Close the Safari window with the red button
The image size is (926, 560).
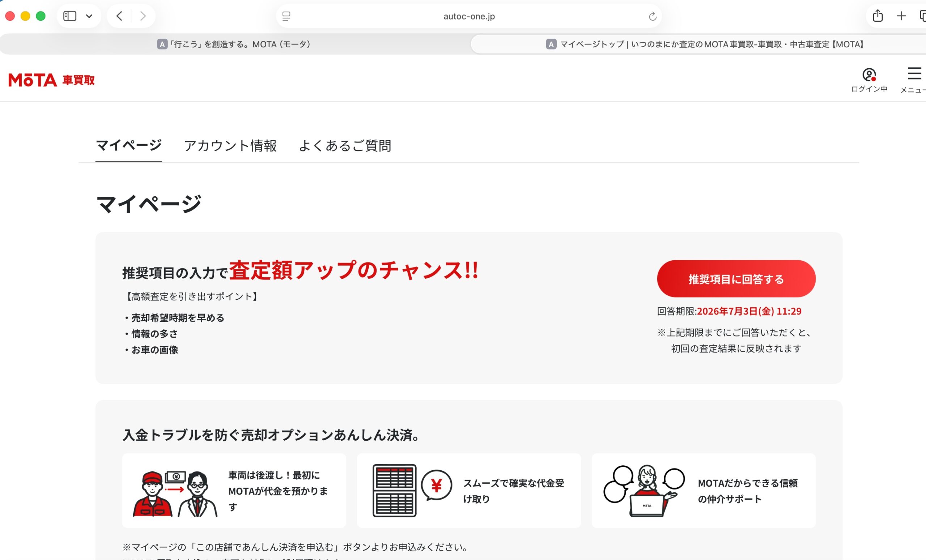click(x=10, y=16)
